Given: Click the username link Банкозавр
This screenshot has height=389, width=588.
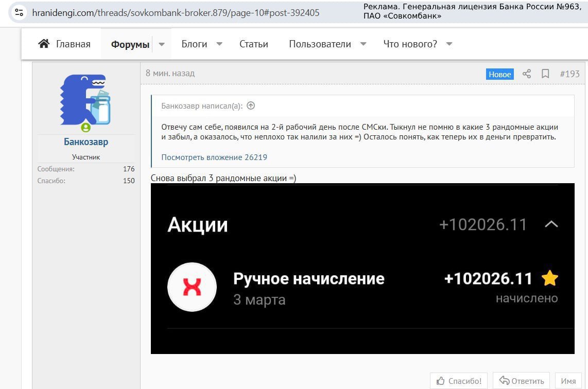Looking at the screenshot, I should tap(86, 142).
